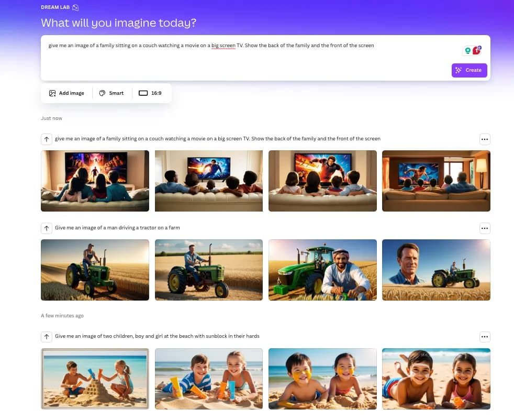Open first tractor image with standing farmer
This screenshot has width=514, height=420.
click(x=95, y=270)
